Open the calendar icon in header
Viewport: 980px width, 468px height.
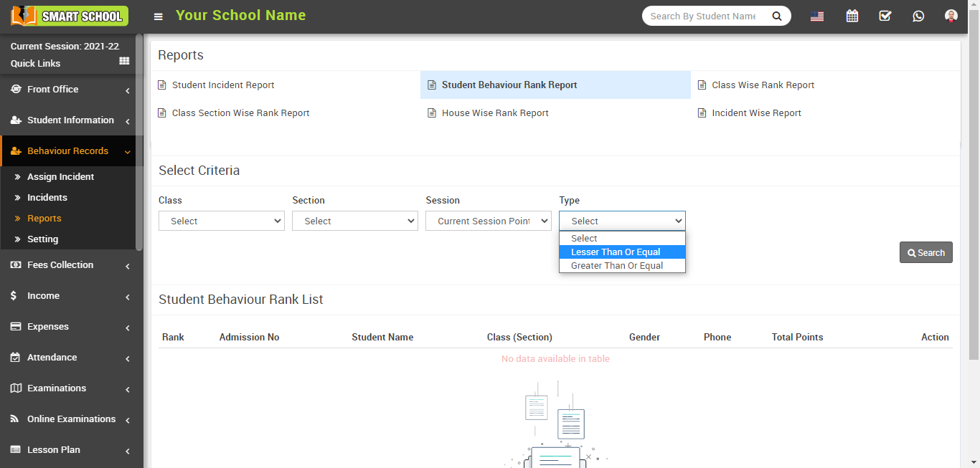point(852,16)
